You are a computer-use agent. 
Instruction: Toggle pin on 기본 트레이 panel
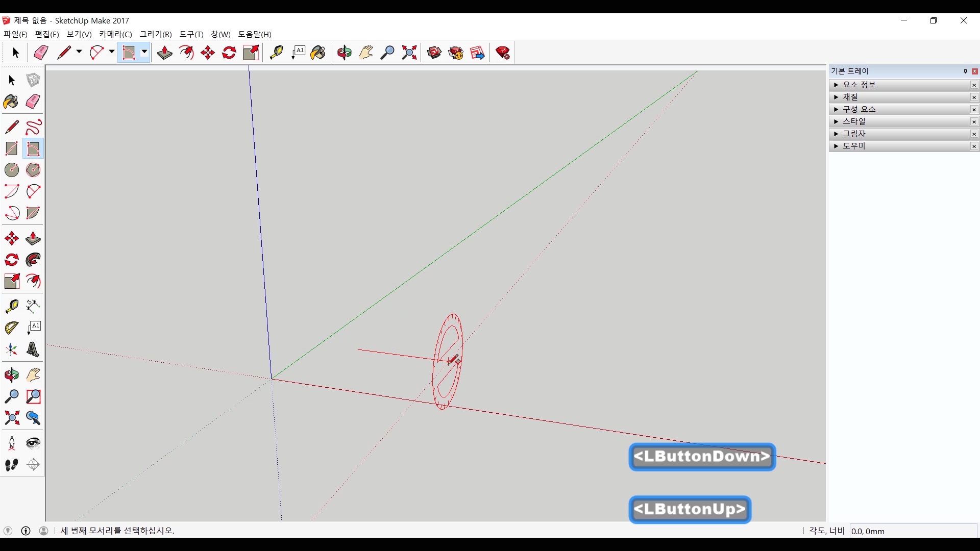(x=965, y=71)
